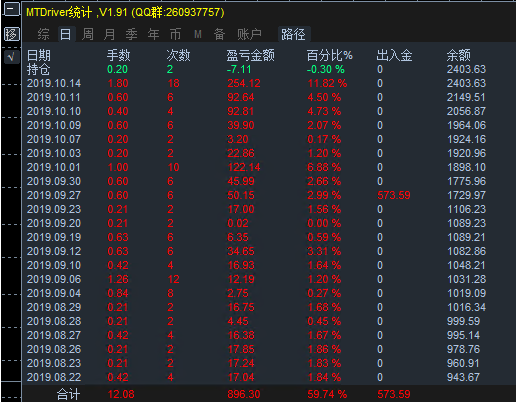Select the 币 currency tab
This screenshot has height=402, width=516.
[175, 34]
